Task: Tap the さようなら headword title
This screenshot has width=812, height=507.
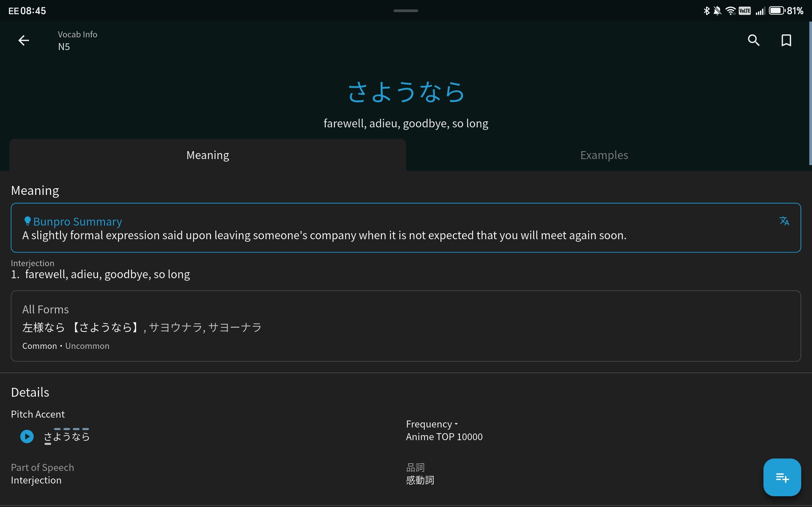Action: (x=406, y=92)
